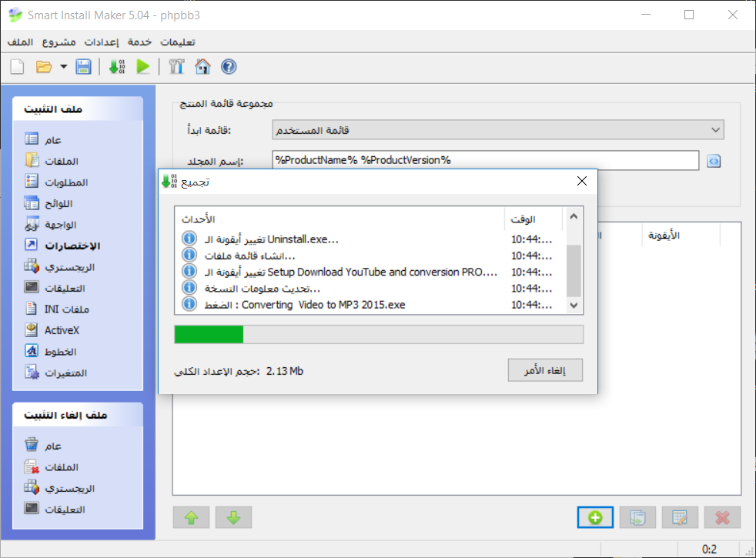The width and height of the screenshot is (756, 558).
Task: Click the Open project folder icon
Action: [44, 66]
